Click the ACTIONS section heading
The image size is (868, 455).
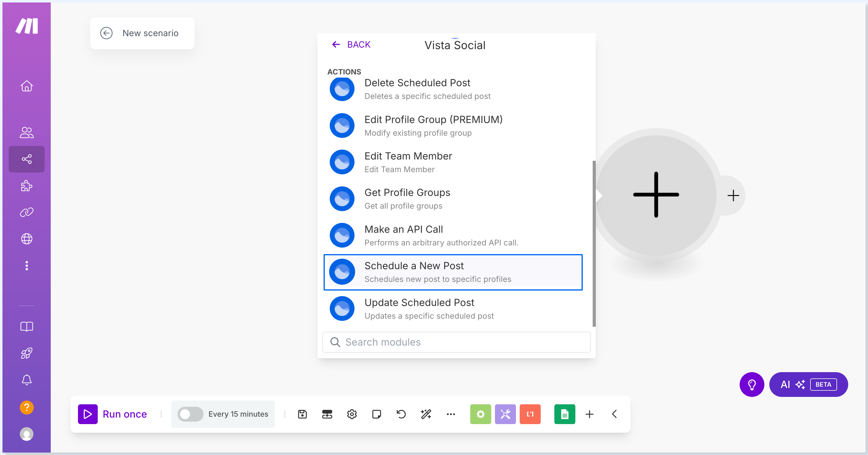click(344, 72)
